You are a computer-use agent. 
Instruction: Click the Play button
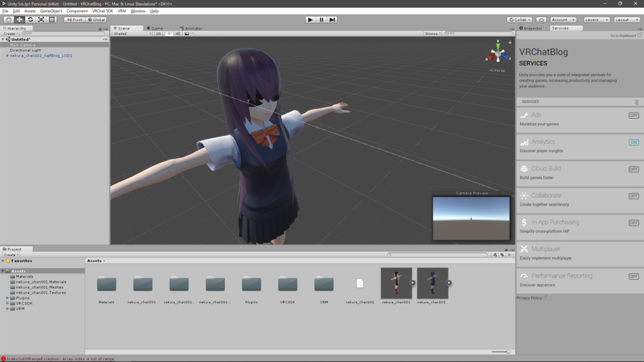(x=310, y=19)
